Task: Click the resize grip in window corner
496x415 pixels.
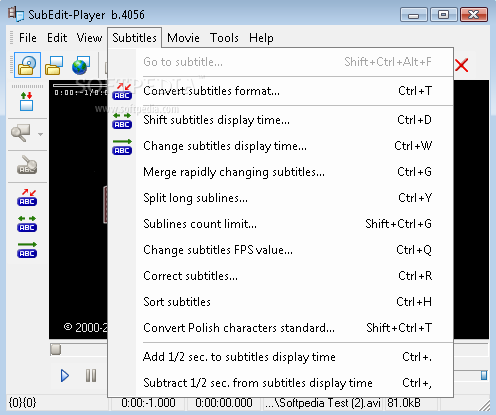Action: pyautogui.click(x=484, y=405)
